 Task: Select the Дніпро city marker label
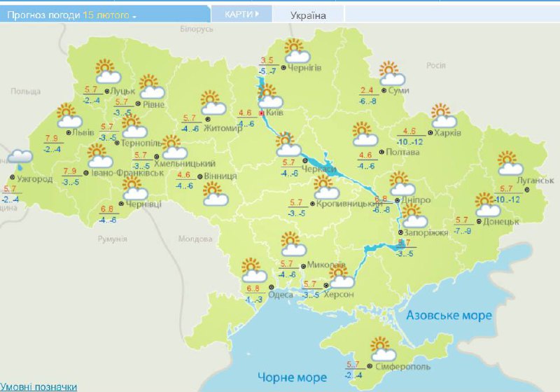[x=416, y=200]
